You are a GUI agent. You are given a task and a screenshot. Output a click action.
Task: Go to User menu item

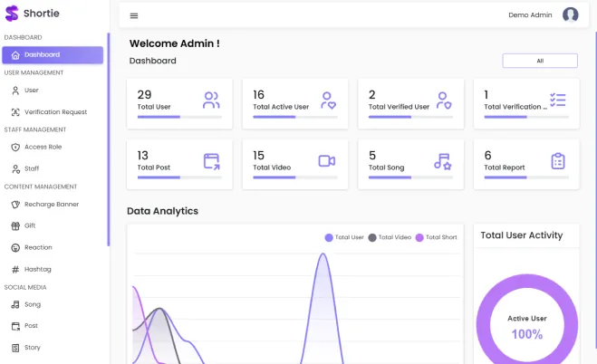pos(53,91)
